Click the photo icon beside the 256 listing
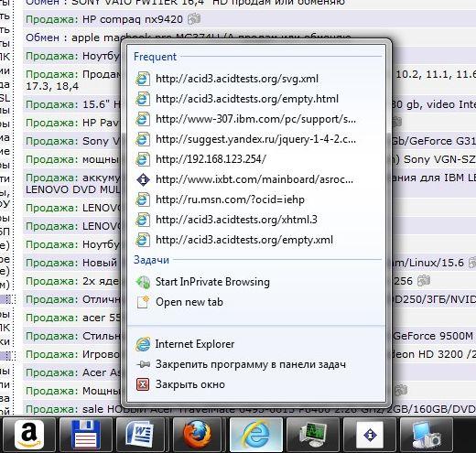476x453 pixels. click(424, 281)
